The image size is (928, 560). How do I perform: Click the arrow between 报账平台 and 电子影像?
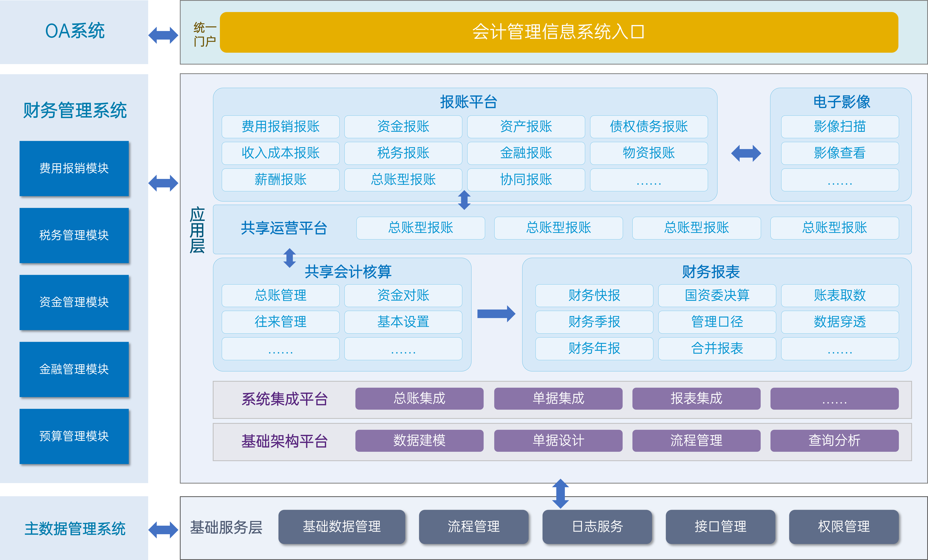pos(746,153)
